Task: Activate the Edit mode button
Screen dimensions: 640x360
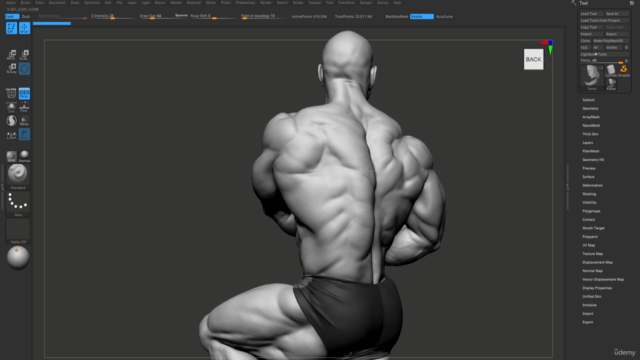Action: click(11, 28)
